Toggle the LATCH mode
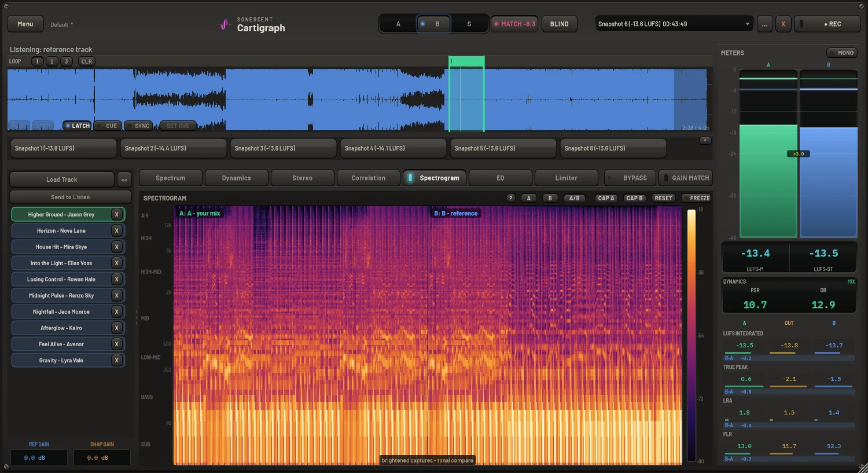Screen dimensions: 868x473 tap(77, 126)
